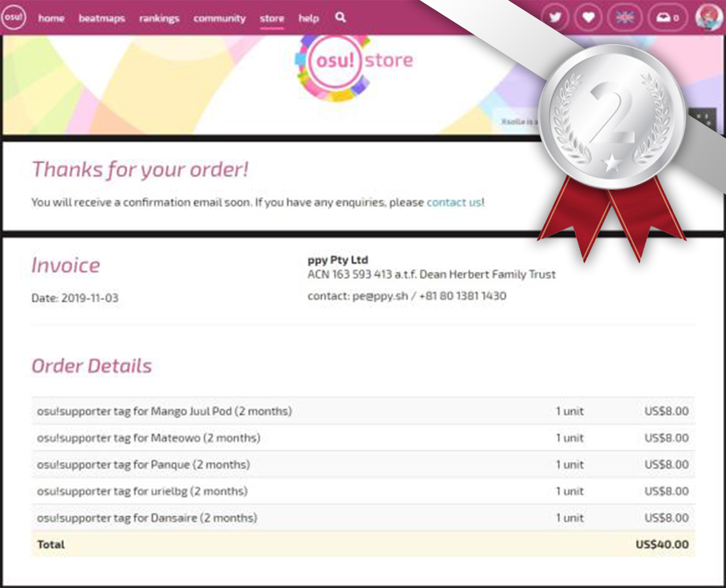This screenshot has height=588, width=726.
Task: Select the Panque supporter tag row
Action: 363,464
